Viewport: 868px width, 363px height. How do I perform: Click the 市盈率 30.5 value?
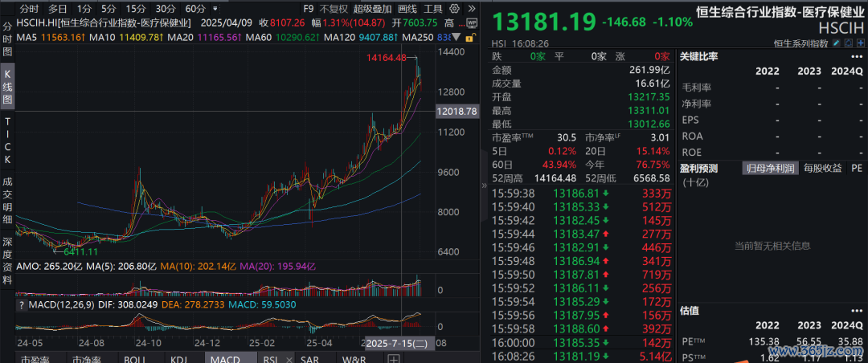point(567,138)
